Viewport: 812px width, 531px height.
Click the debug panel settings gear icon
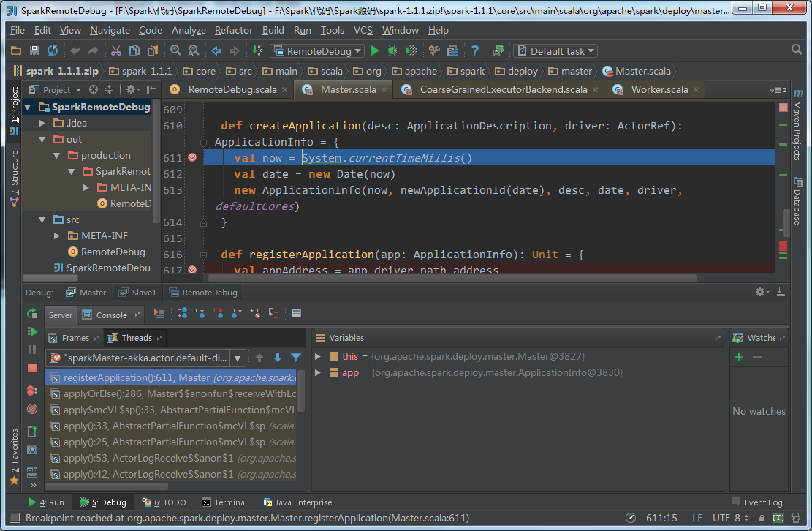[x=762, y=292]
